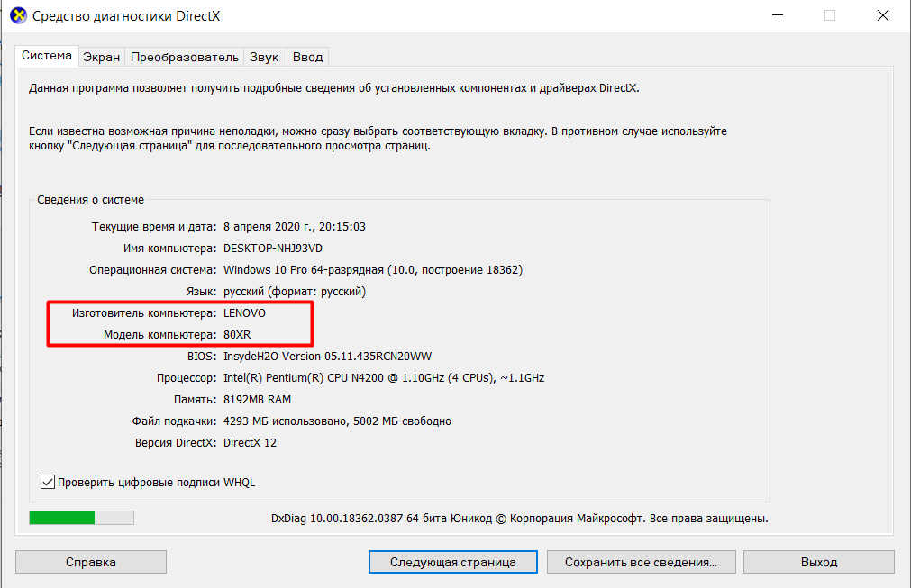
Task: Click the 8192MB RAM memory value
Action: (x=257, y=400)
